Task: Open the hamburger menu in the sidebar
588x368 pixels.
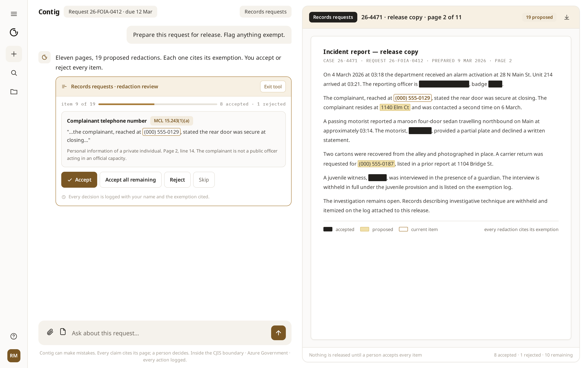Action: [14, 14]
